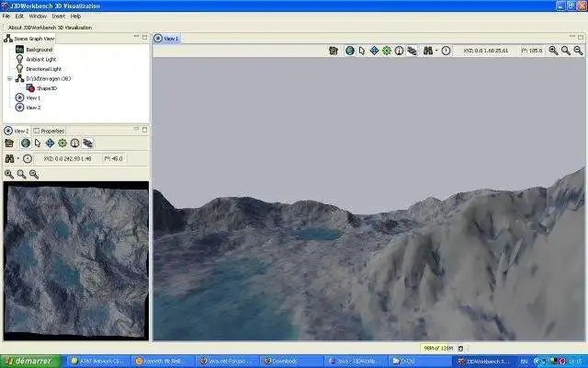Select Directional Light node in tree
This screenshot has width=588, height=368.
[43, 69]
